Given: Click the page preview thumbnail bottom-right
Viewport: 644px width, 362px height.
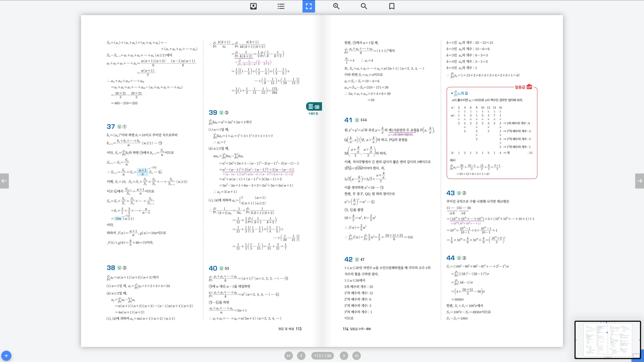Looking at the screenshot, I should pyautogui.click(x=607, y=339).
